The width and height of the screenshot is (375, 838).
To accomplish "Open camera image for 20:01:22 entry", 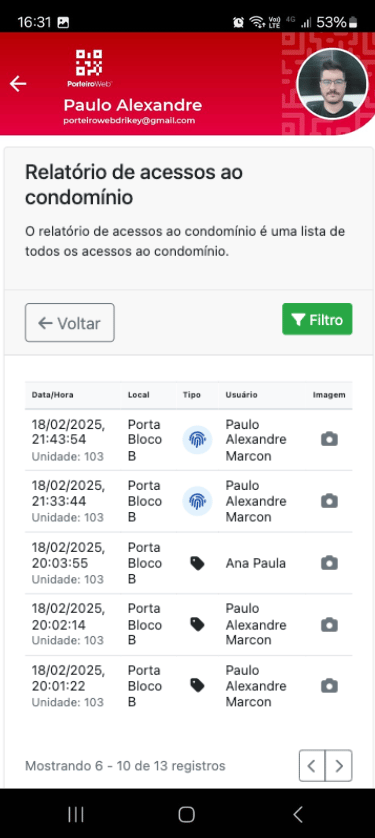I will click(x=329, y=686).
